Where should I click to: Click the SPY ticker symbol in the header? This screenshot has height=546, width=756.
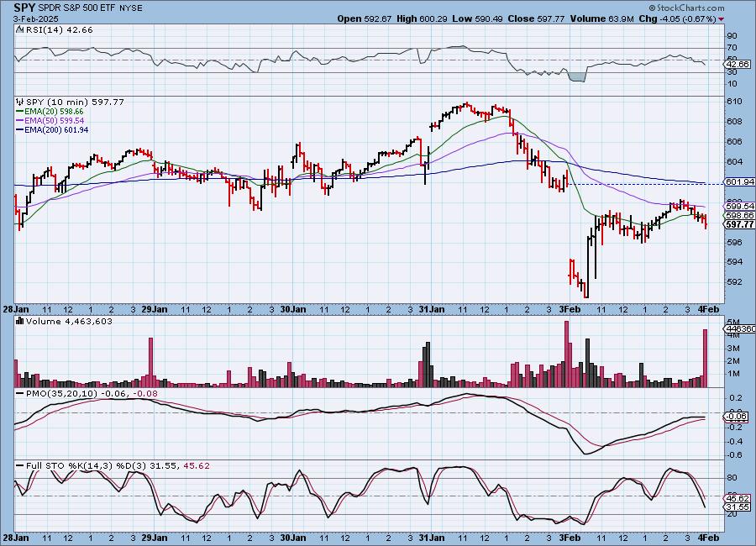[x=24, y=8]
